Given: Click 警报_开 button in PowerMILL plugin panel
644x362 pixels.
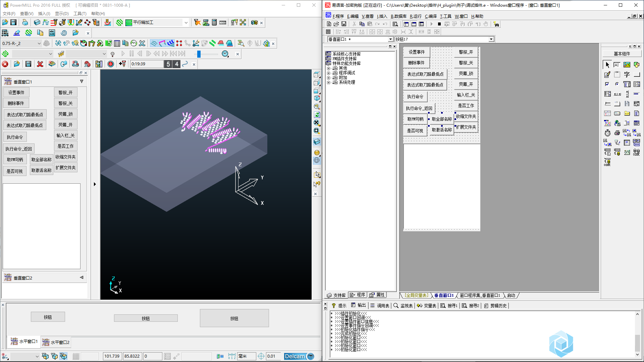Looking at the screenshot, I should [66, 93].
